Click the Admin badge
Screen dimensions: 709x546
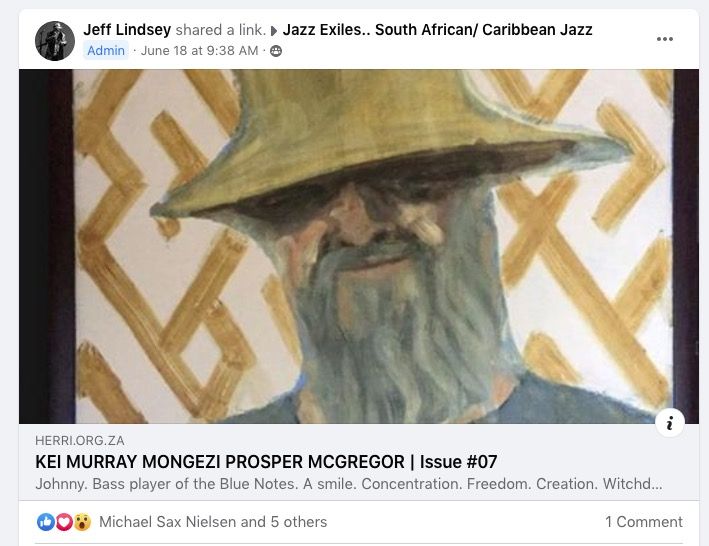click(106, 50)
